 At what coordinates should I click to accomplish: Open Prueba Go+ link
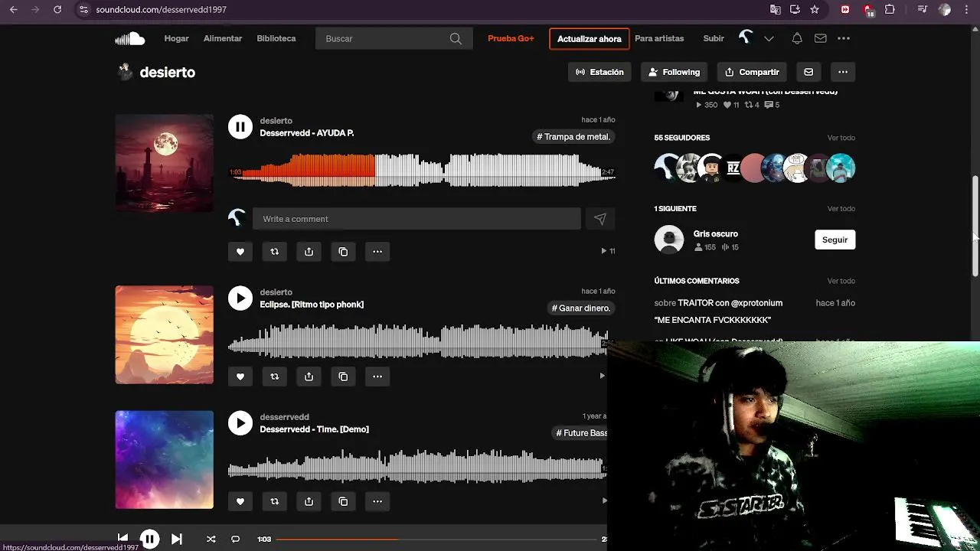click(511, 38)
